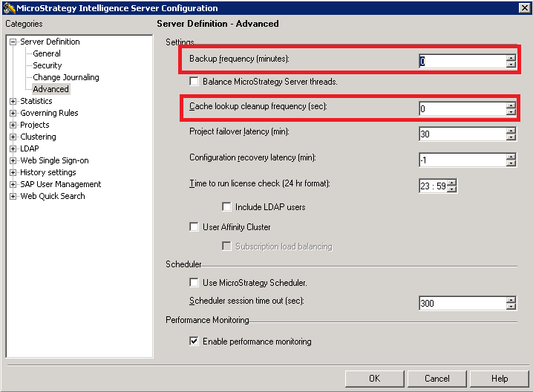Click the Cache lookup cleanup frequency field

tap(462, 109)
